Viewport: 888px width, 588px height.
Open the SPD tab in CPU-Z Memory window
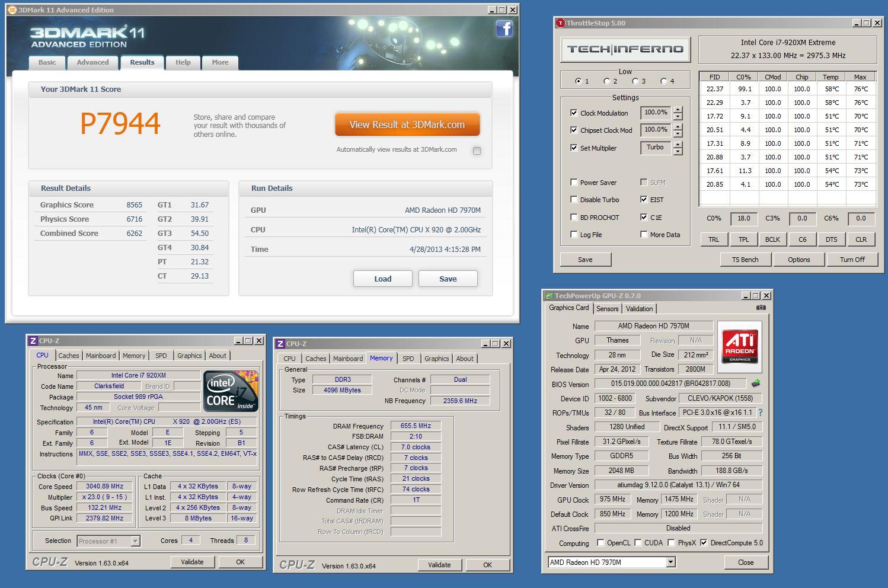(x=408, y=359)
